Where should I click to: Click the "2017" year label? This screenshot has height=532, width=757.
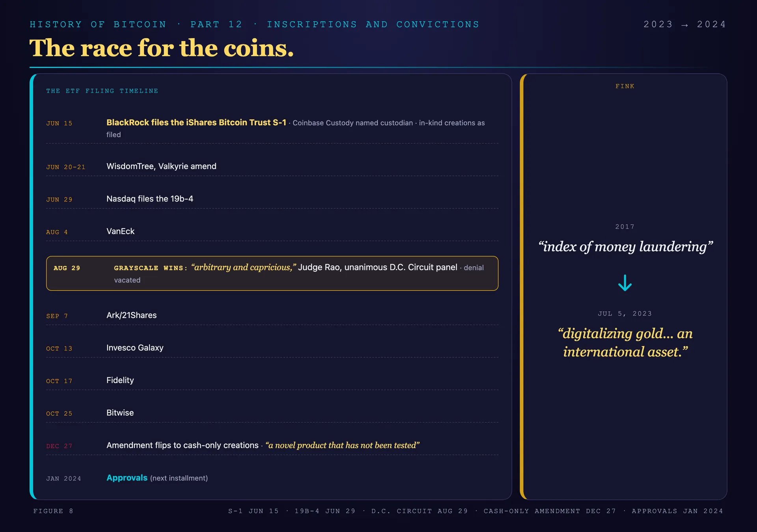pos(625,227)
